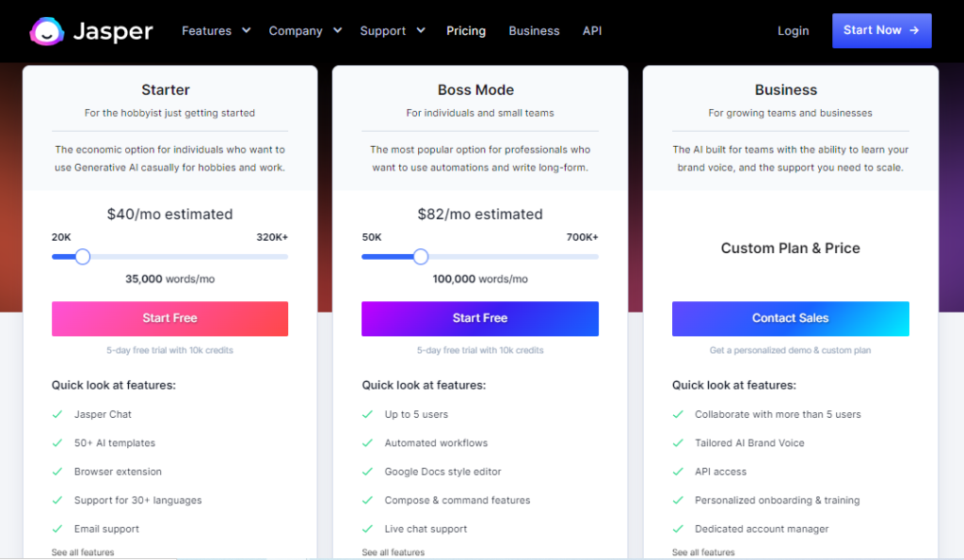The height and width of the screenshot is (560, 964).
Task: Click the Starter plan Start Free button
Action: (169, 318)
